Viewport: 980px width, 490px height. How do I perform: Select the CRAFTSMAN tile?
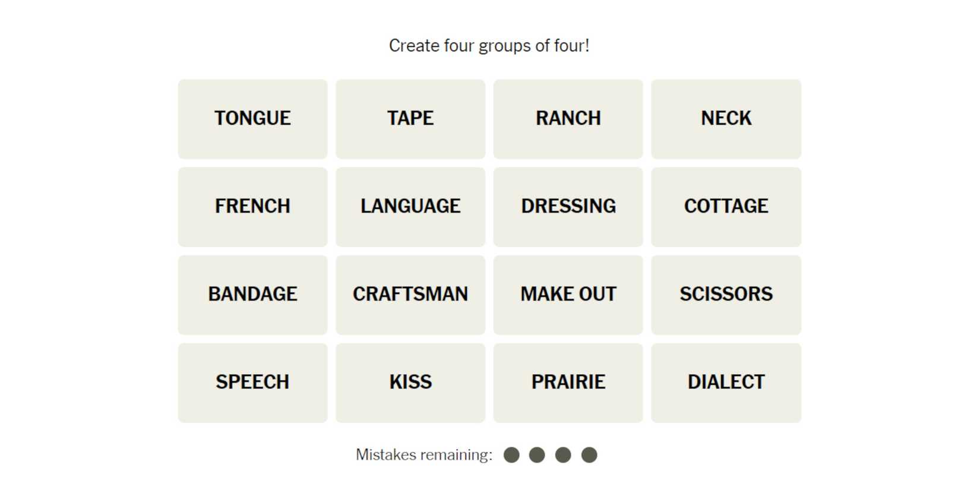pos(410,295)
